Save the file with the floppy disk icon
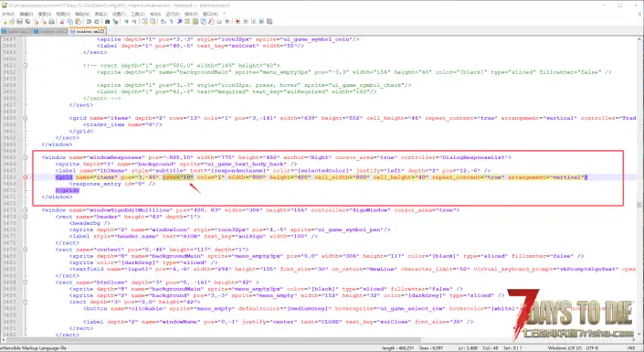 pyautogui.click(x=20, y=21)
